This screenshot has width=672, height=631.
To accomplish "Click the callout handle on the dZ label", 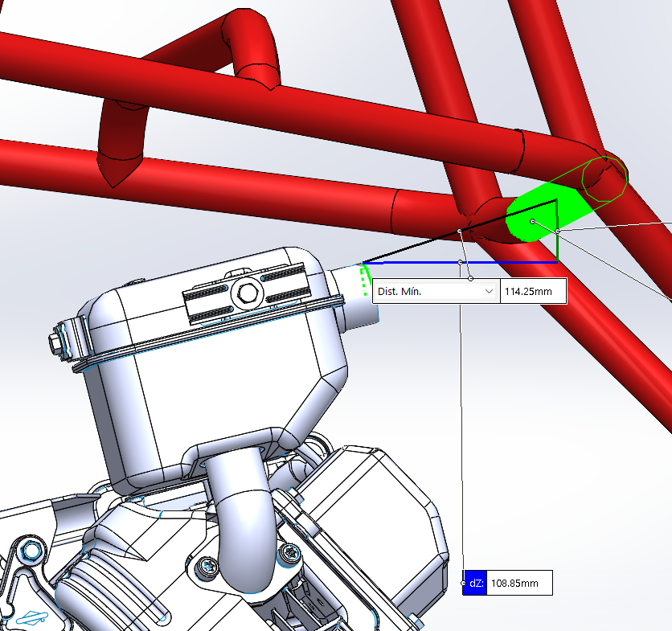I will tap(463, 583).
